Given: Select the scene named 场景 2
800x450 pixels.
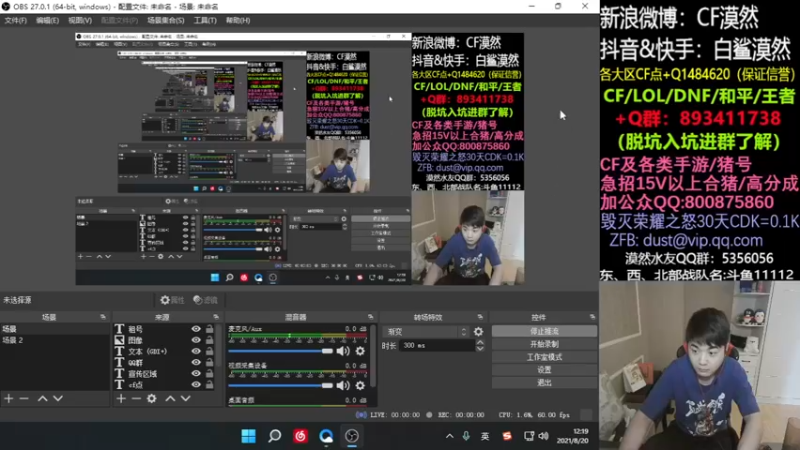Looking at the screenshot, I should click(55, 340).
